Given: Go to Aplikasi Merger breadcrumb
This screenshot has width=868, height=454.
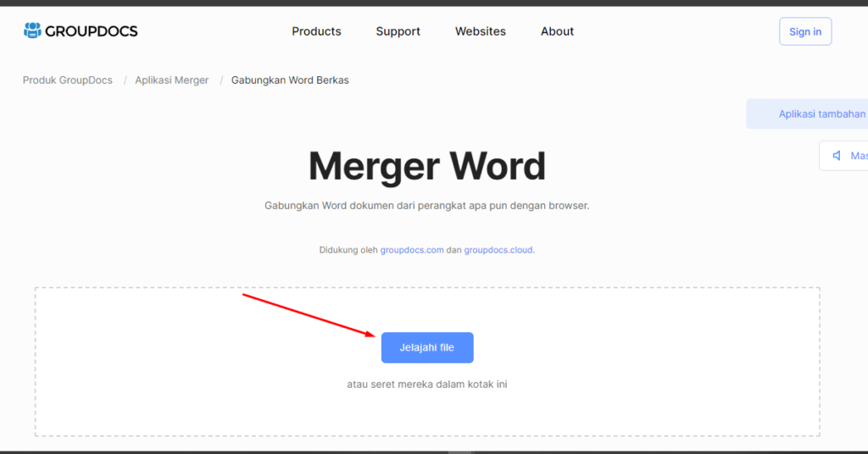Looking at the screenshot, I should [x=171, y=80].
